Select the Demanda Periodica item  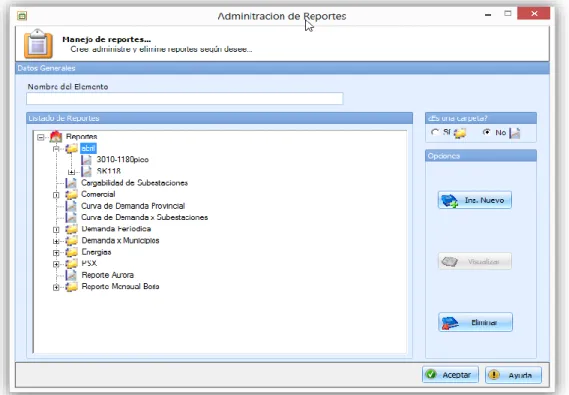116,229
